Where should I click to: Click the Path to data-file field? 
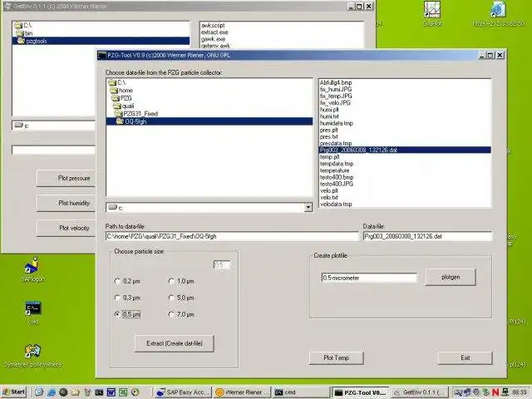coord(232,236)
